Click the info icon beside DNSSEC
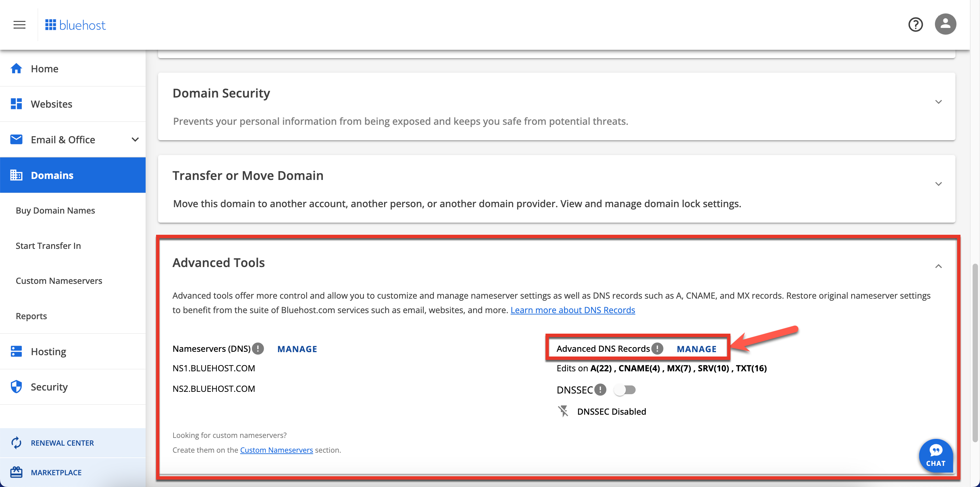This screenshot has height=487, width=980. (600, 389)
